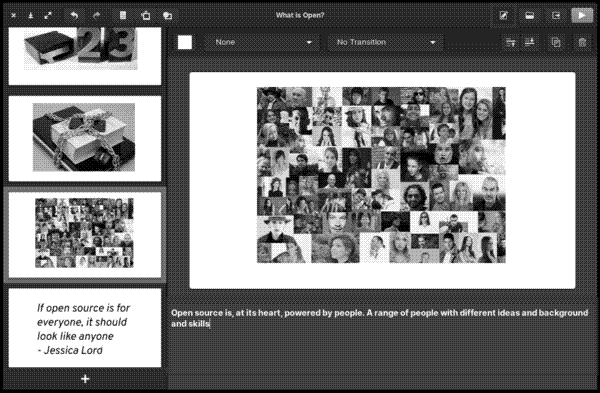Export the presentation using arrow icon

click(556, 15)
